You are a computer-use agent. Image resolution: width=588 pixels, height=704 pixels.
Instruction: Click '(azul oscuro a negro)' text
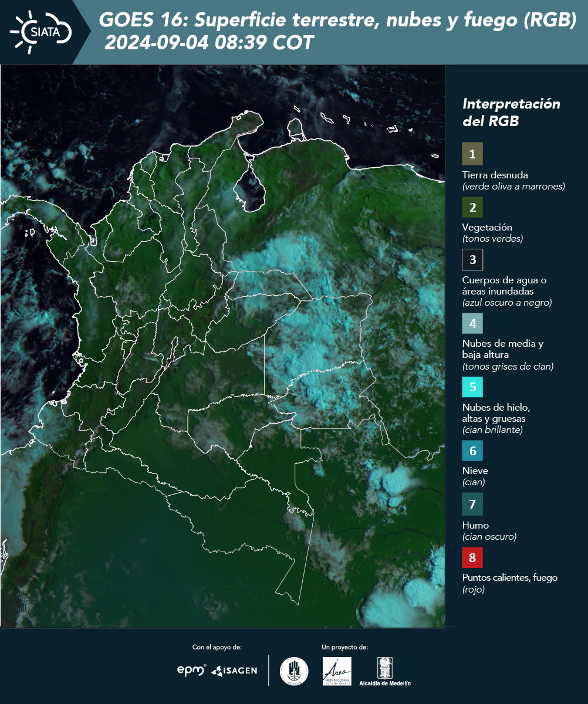pyautogui.click(x=507, y=303)
